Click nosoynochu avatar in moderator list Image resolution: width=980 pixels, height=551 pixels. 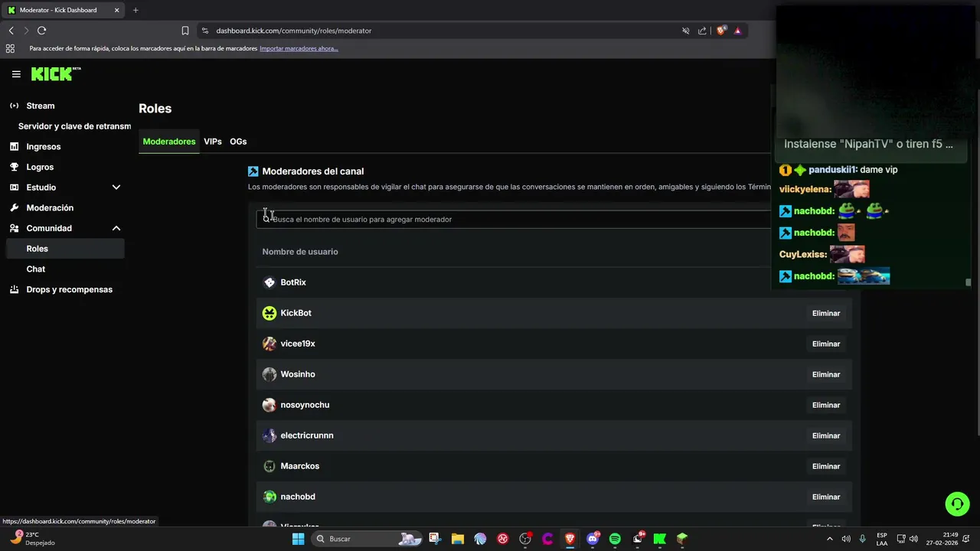click(269, 405)
